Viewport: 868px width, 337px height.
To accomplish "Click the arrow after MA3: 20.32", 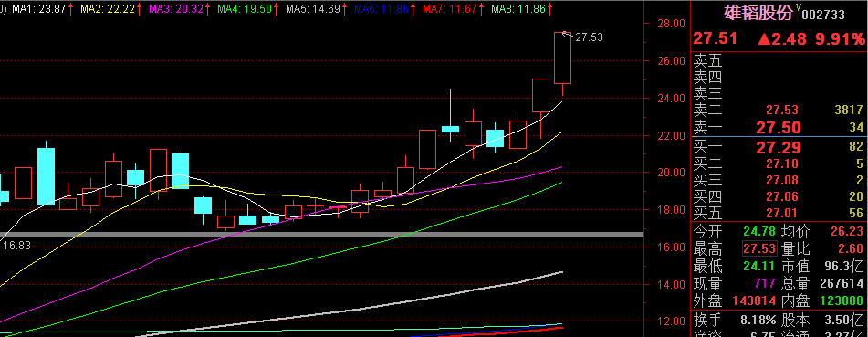I will (x=208, y=9).
